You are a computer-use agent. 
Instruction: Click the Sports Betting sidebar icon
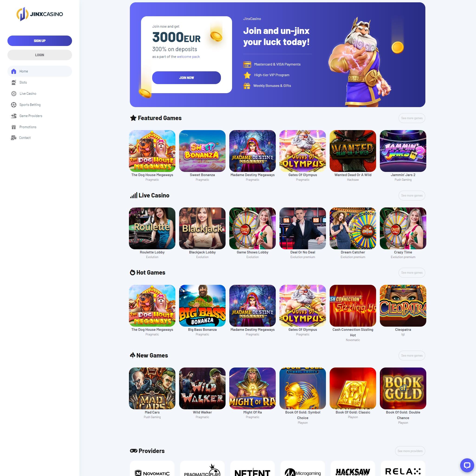(x=13, y=105)
